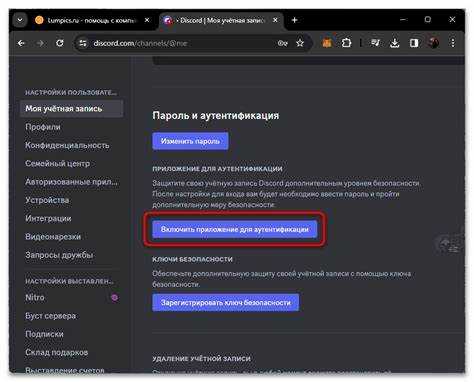Open Семейный центр section

(x=57, y=164)
